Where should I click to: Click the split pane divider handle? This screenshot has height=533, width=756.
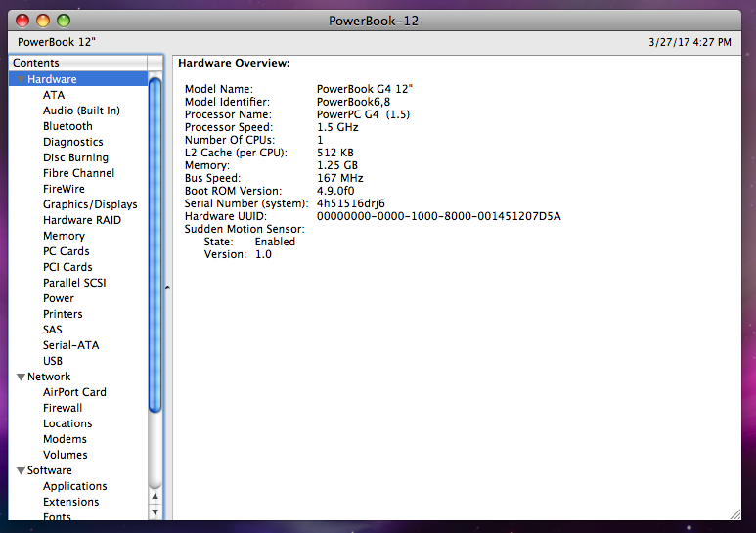click(x=167, y=288)
